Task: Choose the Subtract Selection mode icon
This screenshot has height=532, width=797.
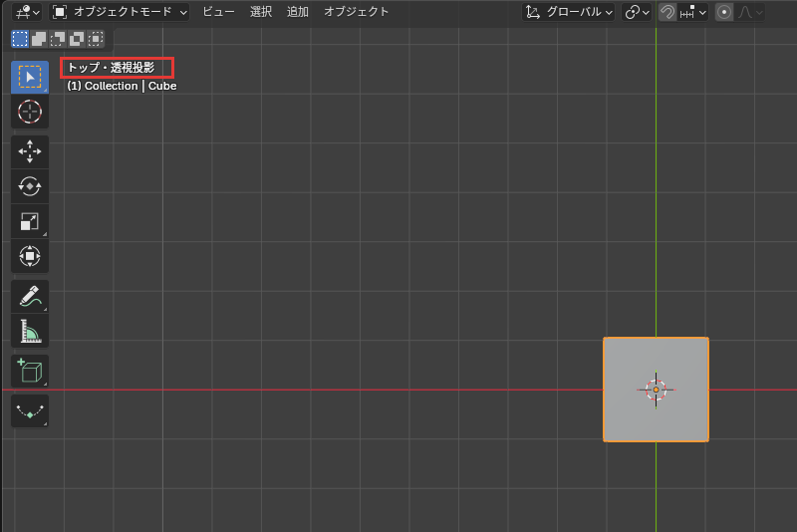Action: click(x=58, y=39)
